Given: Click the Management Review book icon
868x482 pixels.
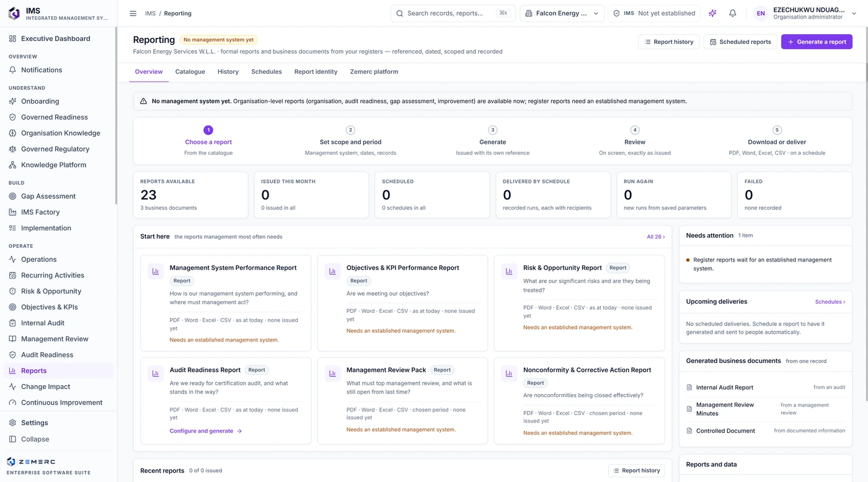Looking at the screenshot, I should (x=12, y=340).
